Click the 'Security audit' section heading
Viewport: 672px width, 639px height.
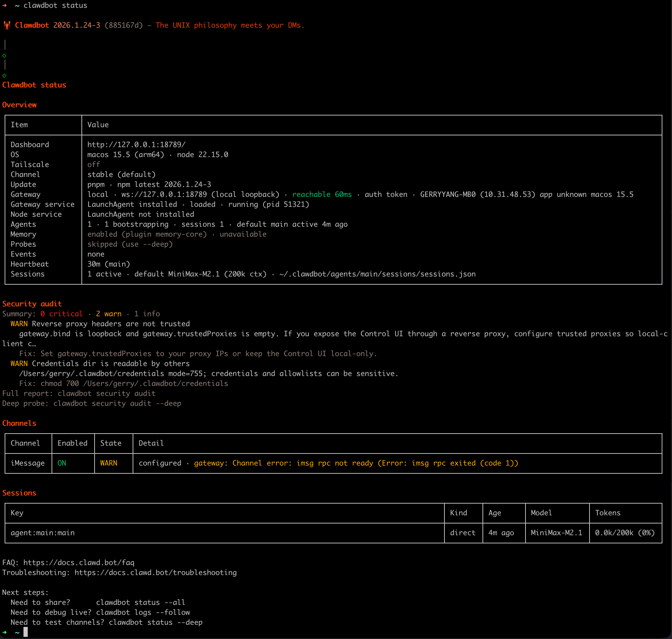(32, 304)
